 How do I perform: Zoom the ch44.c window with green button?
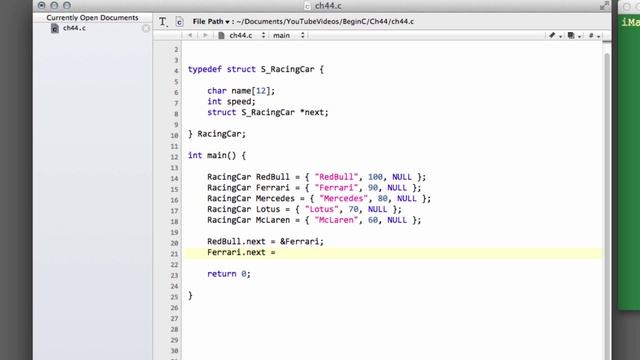[67, 5]
